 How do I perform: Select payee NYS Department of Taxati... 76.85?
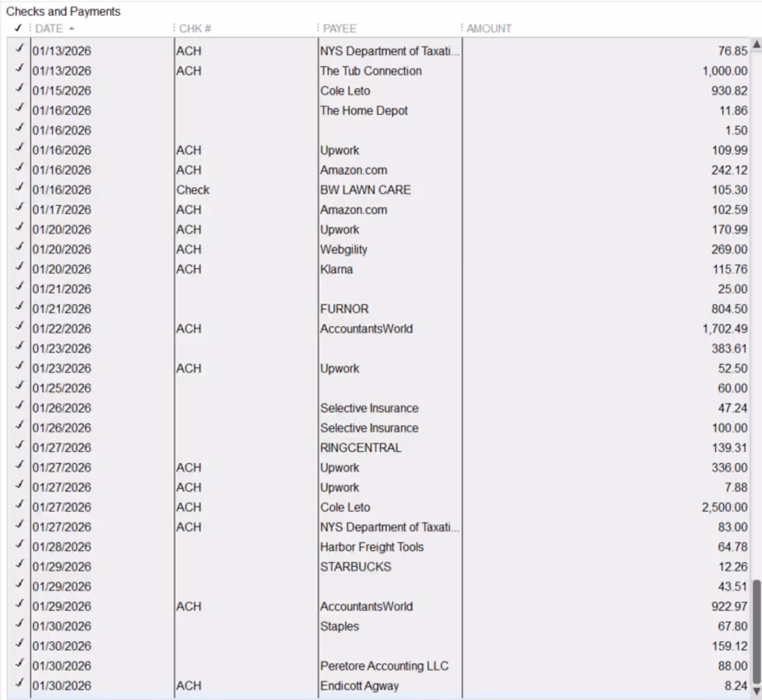pos(389,51)
